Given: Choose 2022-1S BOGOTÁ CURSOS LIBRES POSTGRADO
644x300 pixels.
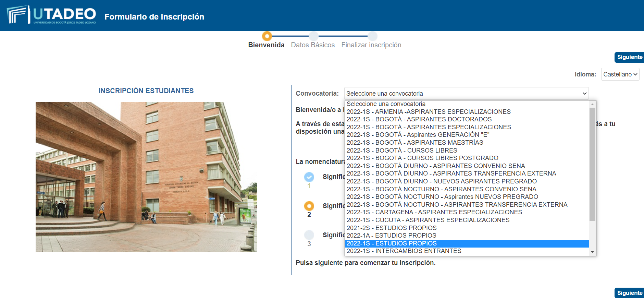Looking at the screenshot, I should [422, 158].
